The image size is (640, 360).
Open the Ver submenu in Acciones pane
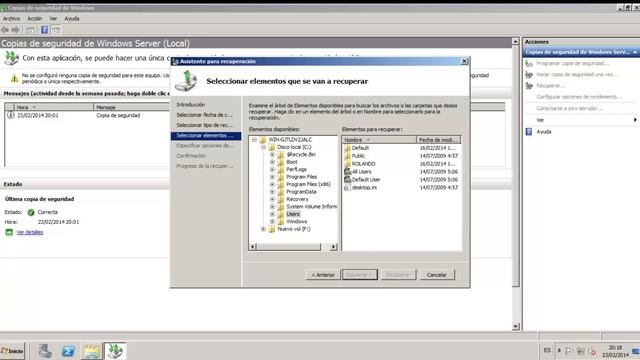(581, 120)
